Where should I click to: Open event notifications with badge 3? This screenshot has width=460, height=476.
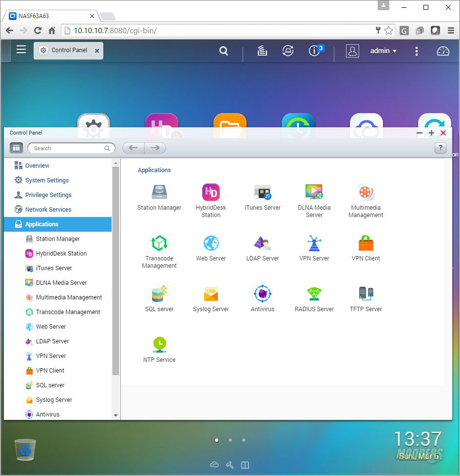coord(315,50)
